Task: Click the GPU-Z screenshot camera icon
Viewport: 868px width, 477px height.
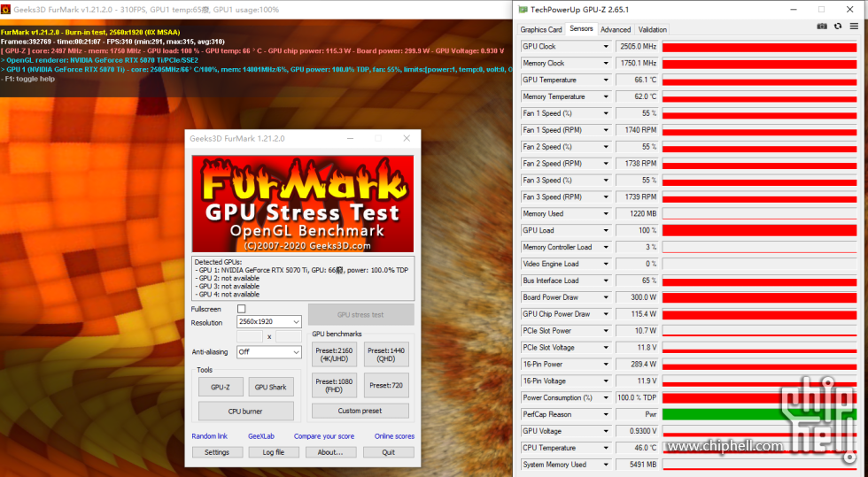Action: coord(822,27)
